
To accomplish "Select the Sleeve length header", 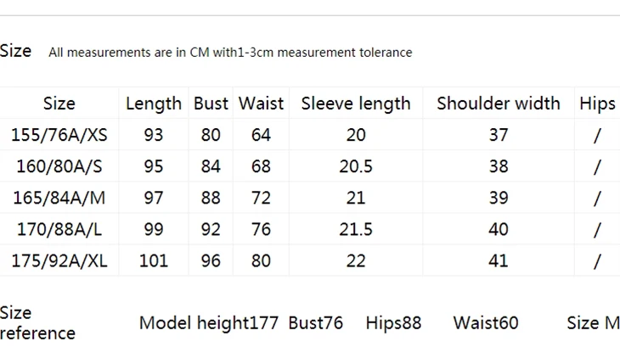I will [356, 104].
